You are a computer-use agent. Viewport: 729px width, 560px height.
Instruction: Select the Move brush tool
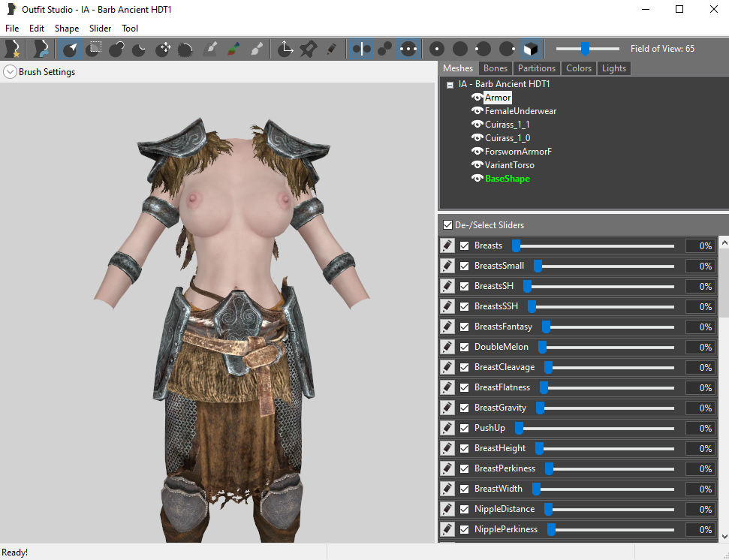[x=163, y=49]
